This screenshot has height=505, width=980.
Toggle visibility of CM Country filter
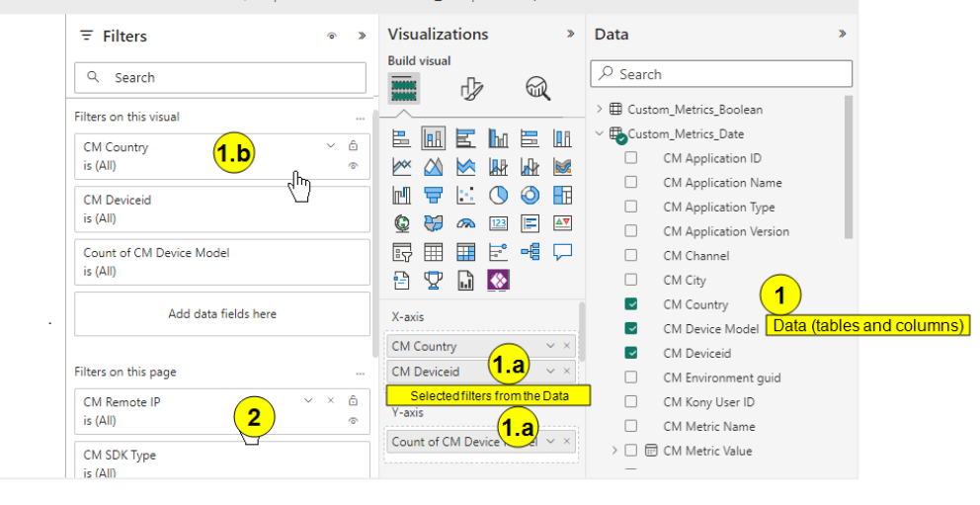tap(353, 166)
